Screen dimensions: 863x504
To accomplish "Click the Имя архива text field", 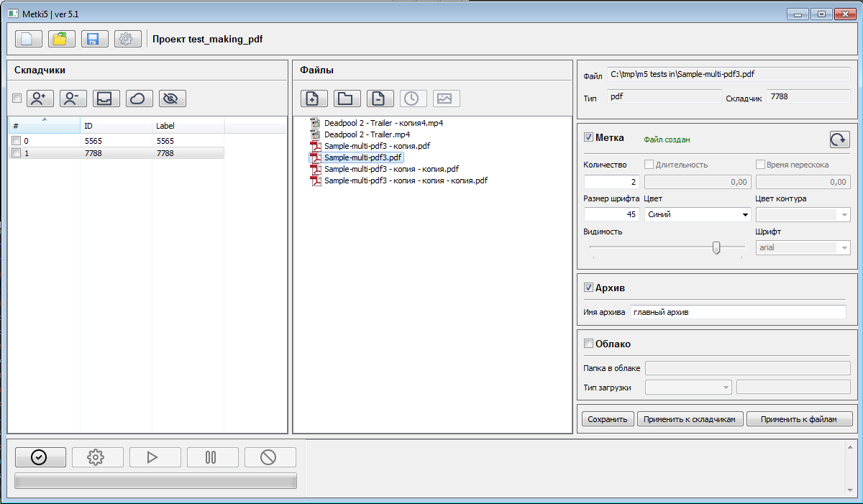I will (737, 312).
